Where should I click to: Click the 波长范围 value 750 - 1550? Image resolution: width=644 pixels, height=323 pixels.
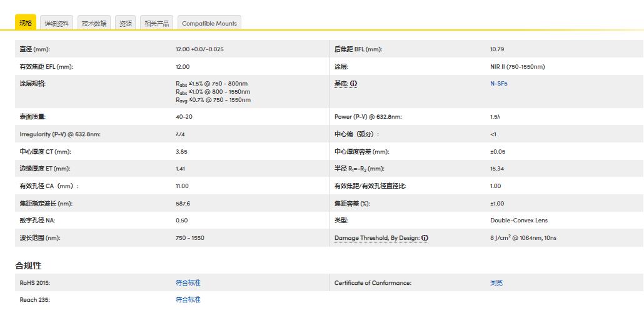click(189, 238)
